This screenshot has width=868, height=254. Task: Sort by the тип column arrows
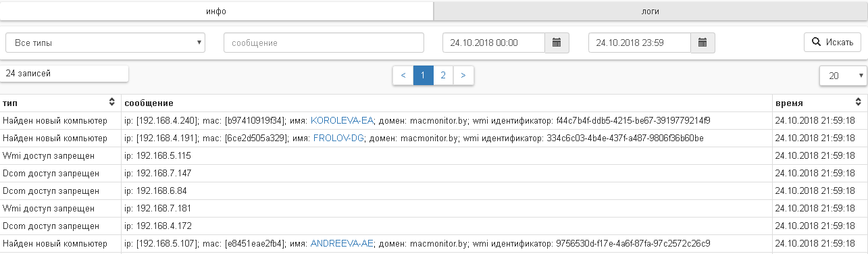click(x=112, y=103)
